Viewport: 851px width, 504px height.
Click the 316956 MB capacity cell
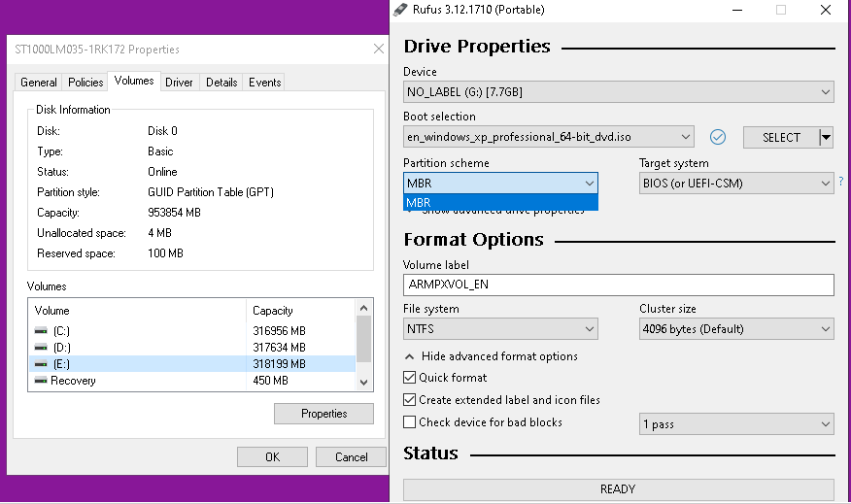[x=279, y=331]
